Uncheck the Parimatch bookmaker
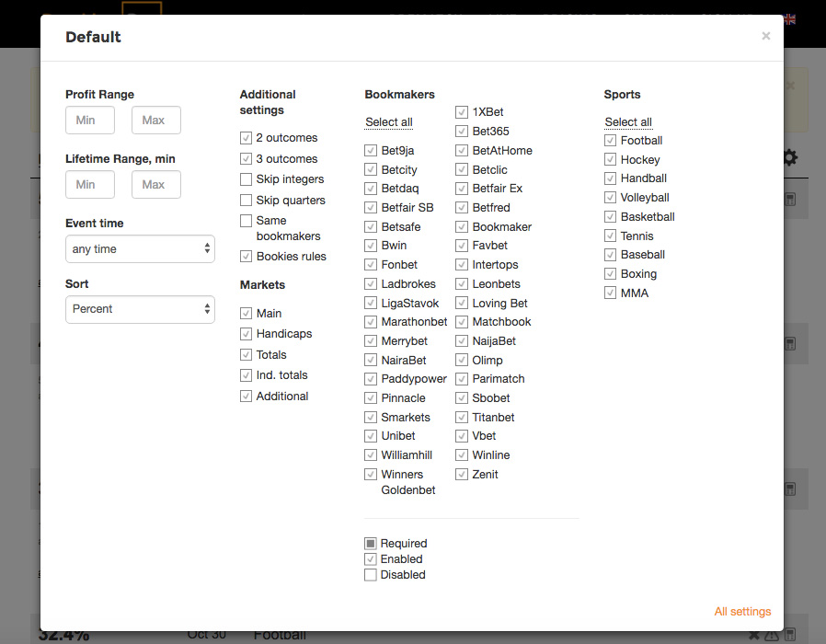Viewport: 826px width, 644px height. [462, 379]
